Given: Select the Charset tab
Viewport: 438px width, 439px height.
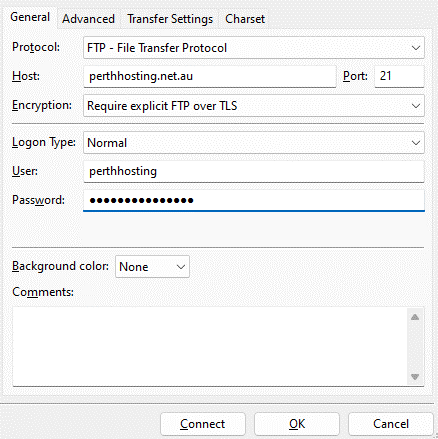Looking at the screenshot, I should [245, 19].
